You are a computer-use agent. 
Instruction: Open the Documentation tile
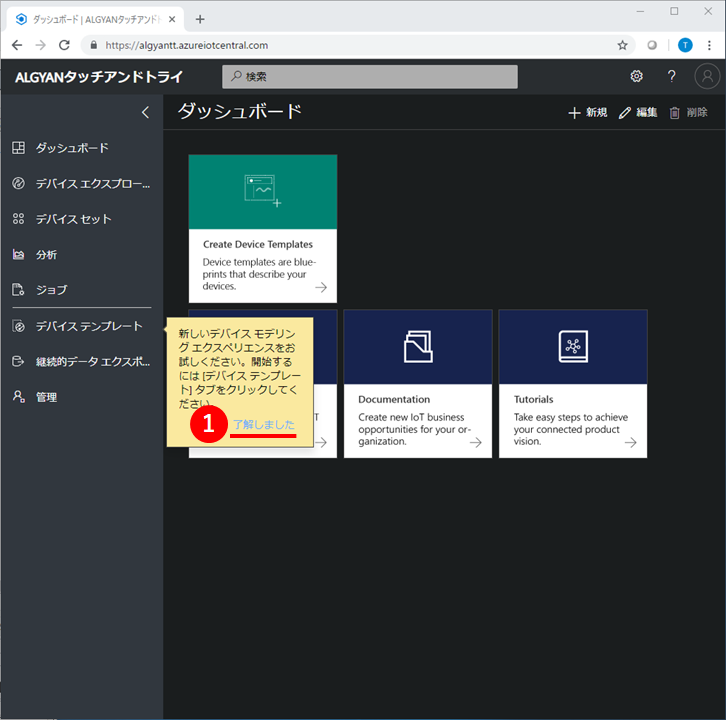[418, 384]
